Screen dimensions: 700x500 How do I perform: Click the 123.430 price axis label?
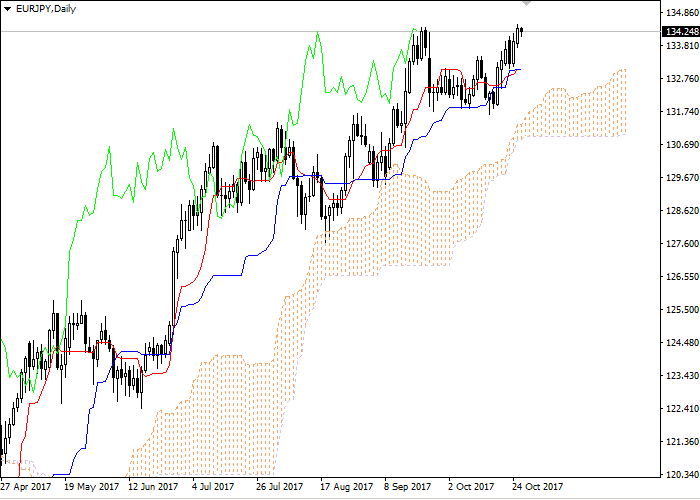(x=682, y=376)
